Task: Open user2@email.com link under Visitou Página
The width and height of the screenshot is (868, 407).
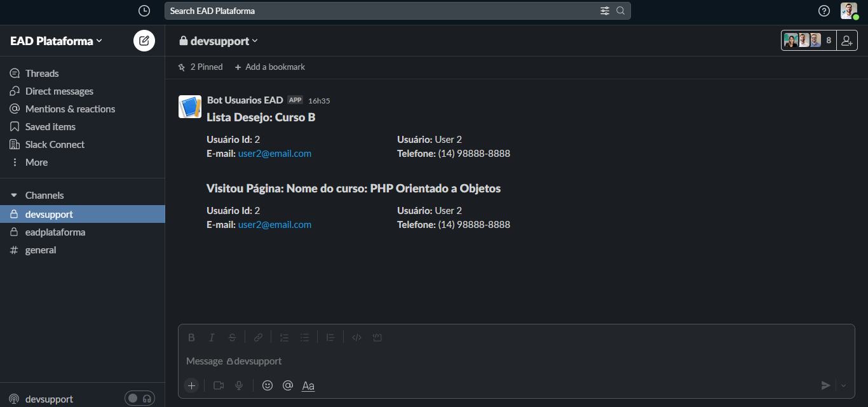Action: (x=275, y=225)
